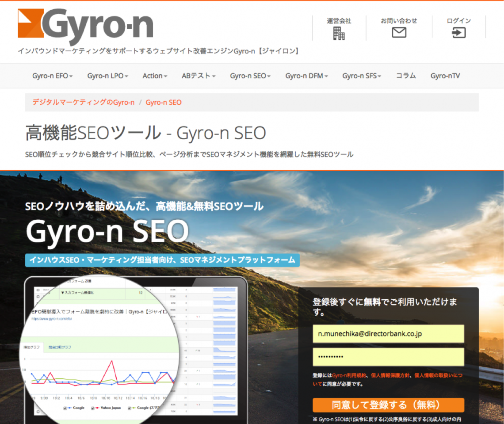The image size is (504, 424).
Task: Open the Gyro-n利用規約 link
Action: coord(349,375)
